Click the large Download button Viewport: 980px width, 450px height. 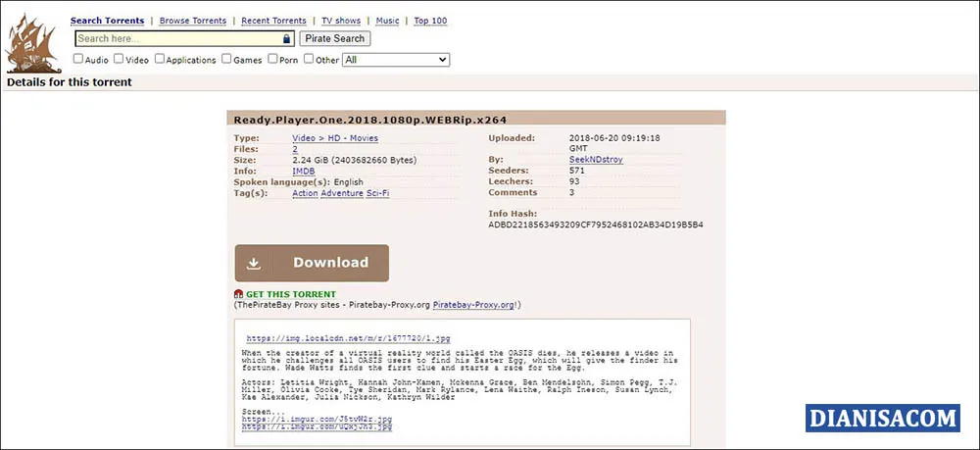pyautogui.click(x=312, y=263)
